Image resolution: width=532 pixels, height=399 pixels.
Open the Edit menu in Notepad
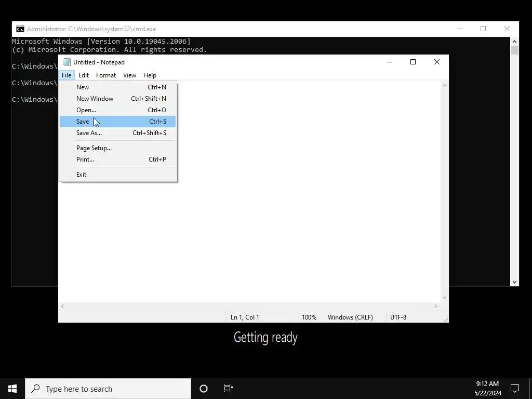[x=84, y=75]
